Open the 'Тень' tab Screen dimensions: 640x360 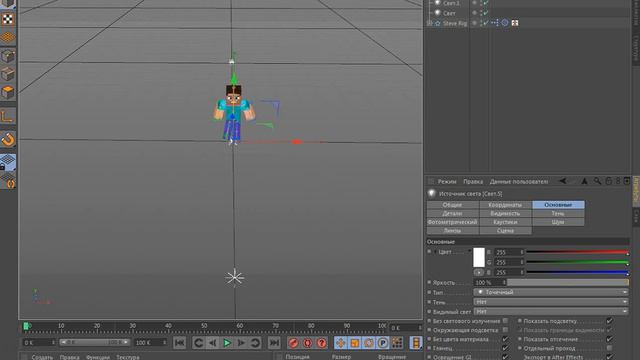pyautogui.click(x=558, y=213)
